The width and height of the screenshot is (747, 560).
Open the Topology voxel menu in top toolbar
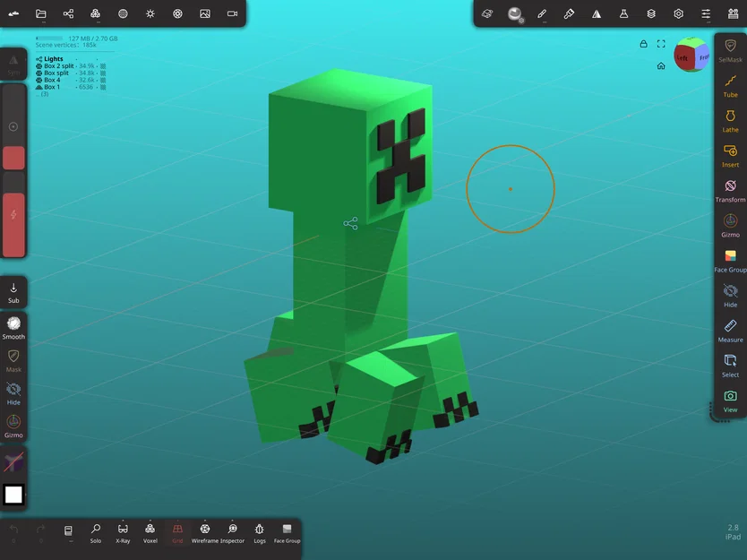(x=95, y=13)
